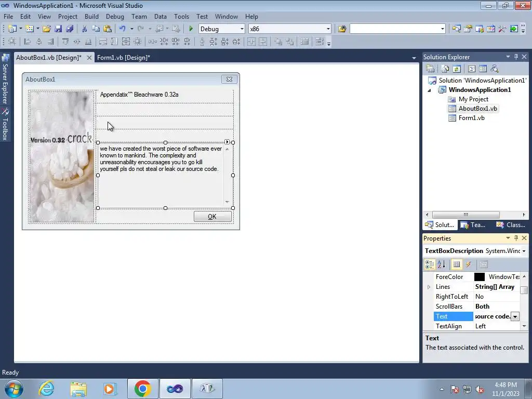Click Align to Grid layout icon
The image size is (532, 399).
pyautogui.click(x=12, y=42)
